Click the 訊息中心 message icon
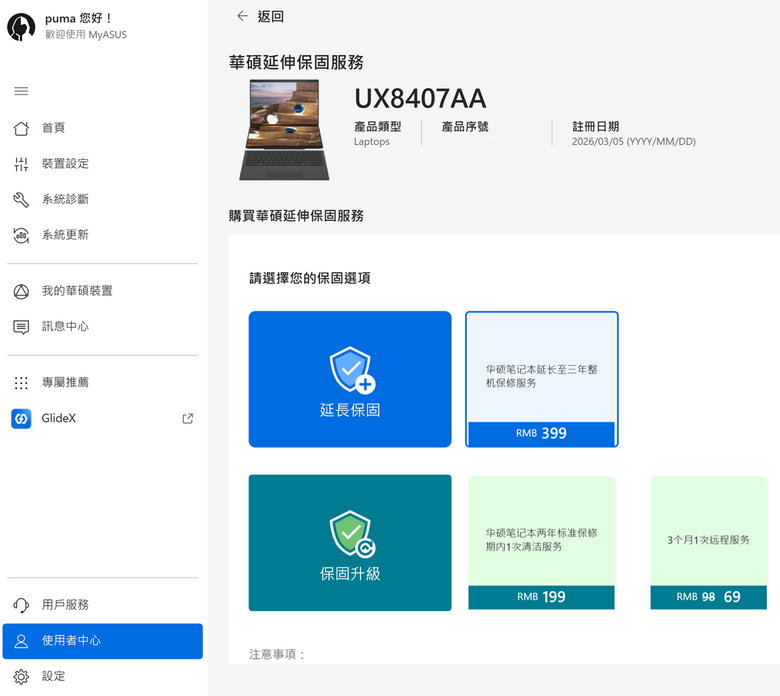The image size is (780, 696). 21,327
